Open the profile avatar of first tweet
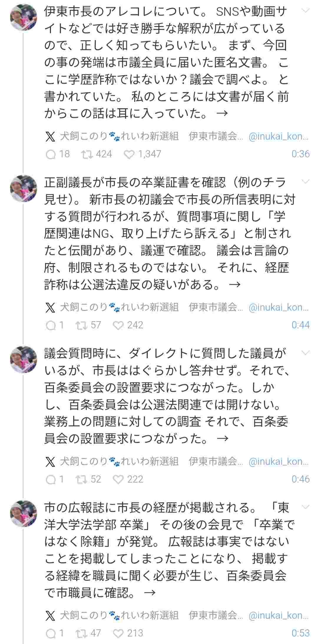The width and height of the screenshot is (318, 644). (x=24, y=17)
